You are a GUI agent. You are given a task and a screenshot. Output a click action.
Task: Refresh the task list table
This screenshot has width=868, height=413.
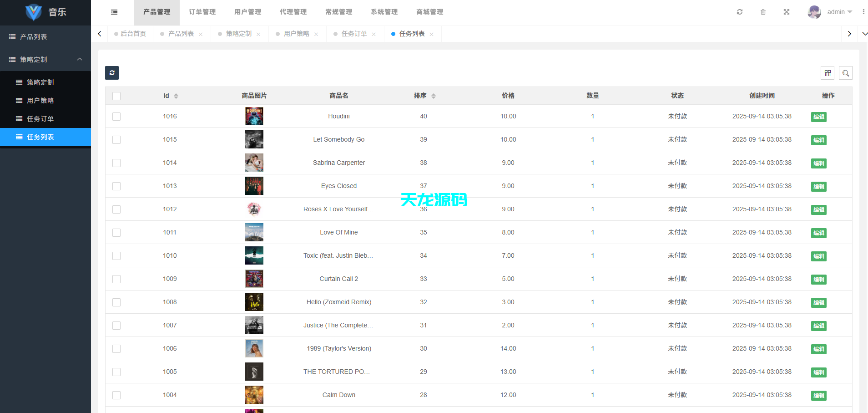(x=111, y=73)
